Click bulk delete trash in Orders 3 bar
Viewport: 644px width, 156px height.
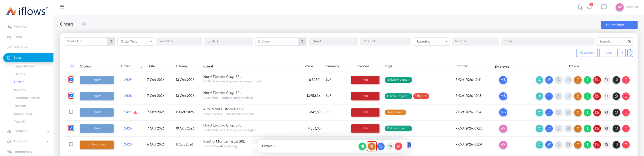[x=398, y=146]
